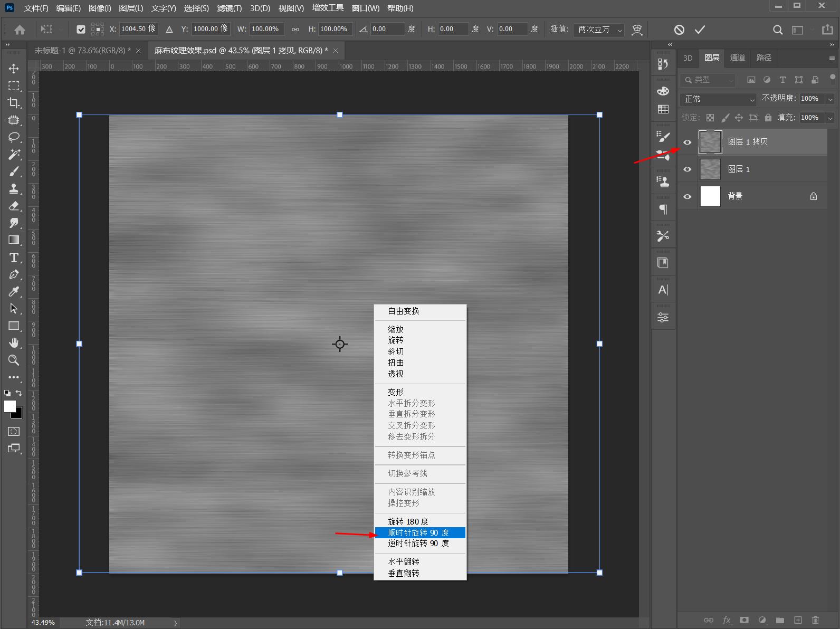Select the Eyedropper tool
The width and height of the screenshot is (840, 629).
tap(14, 291)
